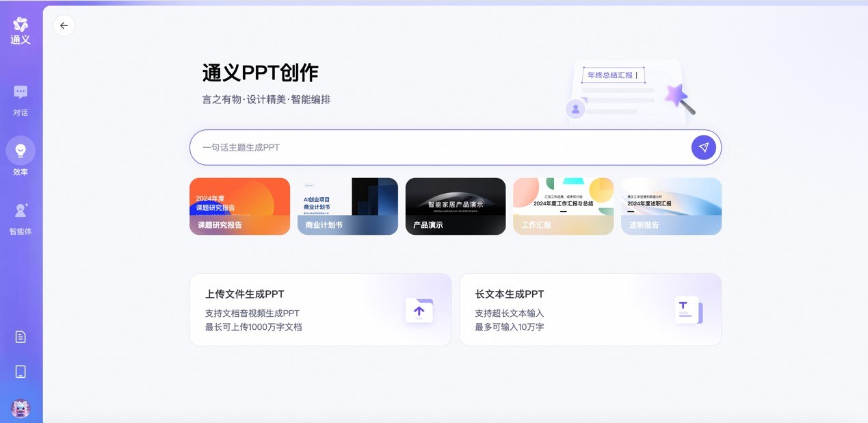The width and height of the screenshot is (868, 423).
Task: Choose the 产品演示 template
Action: (456, 206)
